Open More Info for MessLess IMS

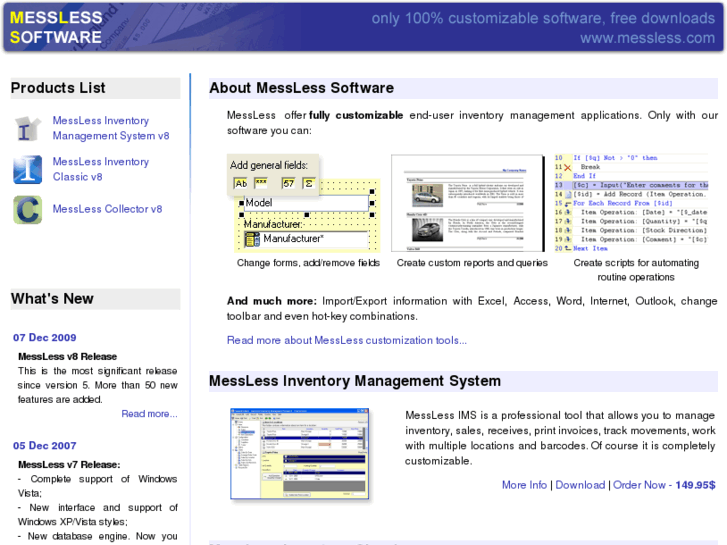click(x=524, y=485)
